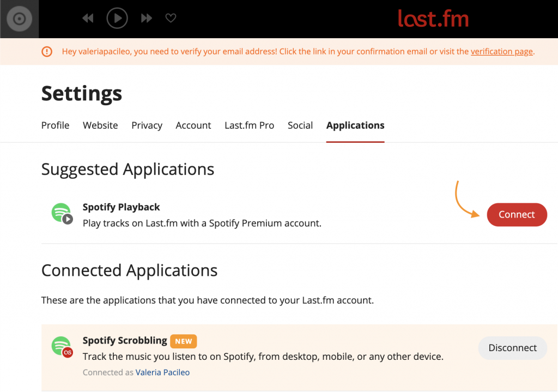Switch to the Profile settings tab
Image resolution: width=558 pixels, height=392 pixels.
(x=55, y=125)
